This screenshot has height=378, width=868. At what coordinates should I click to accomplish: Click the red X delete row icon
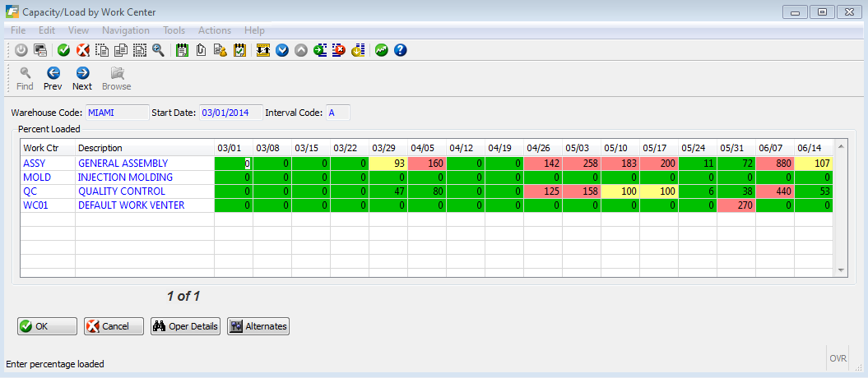(339, 50)
